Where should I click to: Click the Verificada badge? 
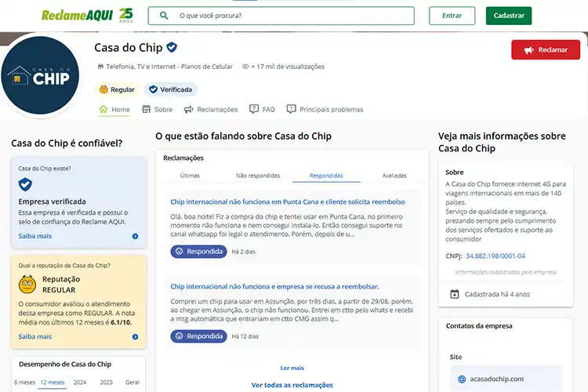point(171,89)
